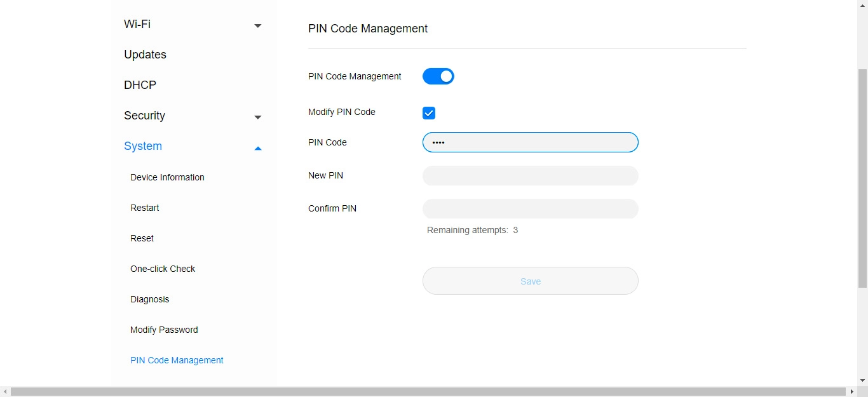Click the current PIN Code field
This screenshot has height=397, width=868.
[x=530, y=142]
